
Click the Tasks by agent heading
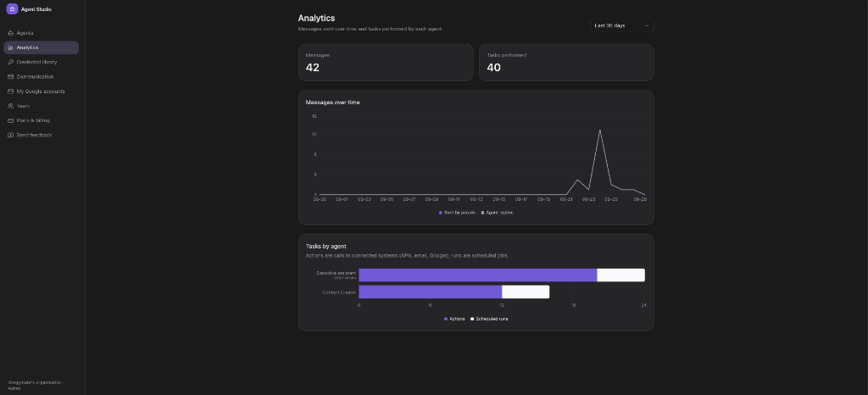(326, 246)
